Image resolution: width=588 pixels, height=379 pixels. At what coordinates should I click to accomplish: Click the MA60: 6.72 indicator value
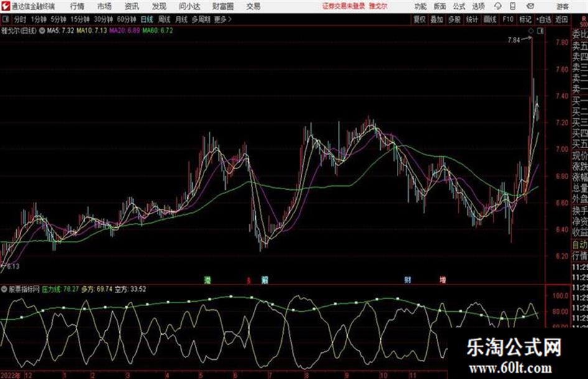pyautogui.click(x=157, y=30)
